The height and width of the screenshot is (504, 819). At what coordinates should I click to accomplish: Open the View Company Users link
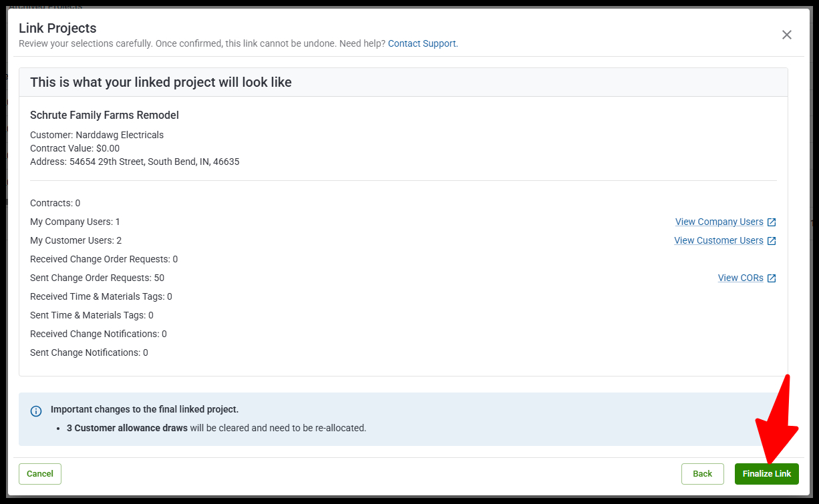(719, 222)
